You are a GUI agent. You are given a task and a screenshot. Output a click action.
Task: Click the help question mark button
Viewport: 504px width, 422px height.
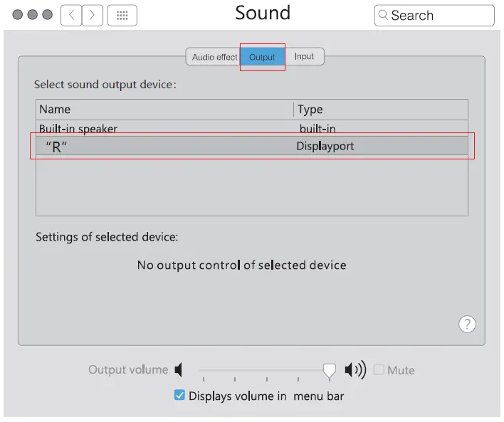click(466, 324)
